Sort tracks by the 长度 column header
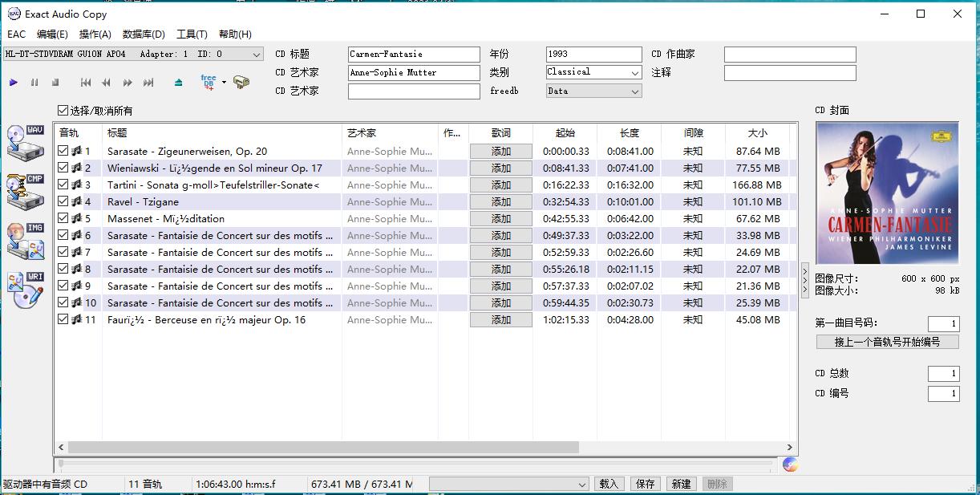The image size is (980, 495). tap(630, 133)
